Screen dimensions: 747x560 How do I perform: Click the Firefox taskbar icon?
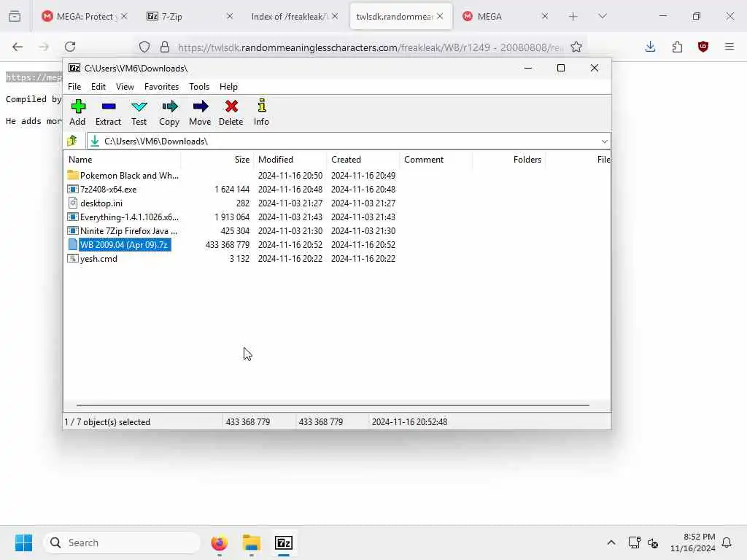(219, 542)
